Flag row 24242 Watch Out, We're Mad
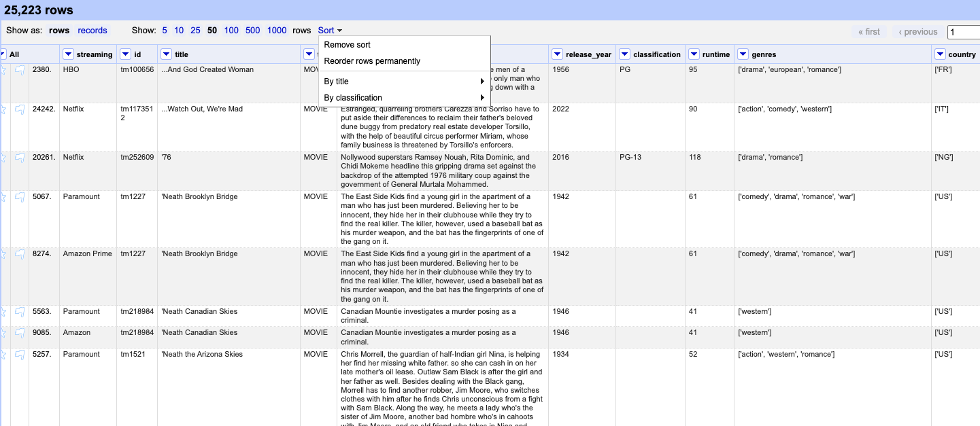The image size is (980, 426). pos(20,109)
